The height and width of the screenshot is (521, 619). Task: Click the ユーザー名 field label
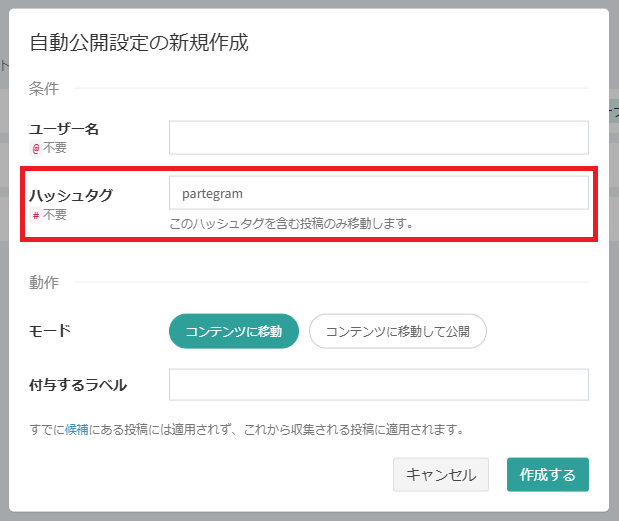point(64,129)
